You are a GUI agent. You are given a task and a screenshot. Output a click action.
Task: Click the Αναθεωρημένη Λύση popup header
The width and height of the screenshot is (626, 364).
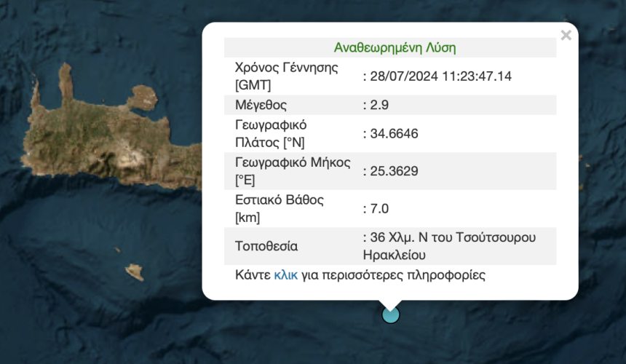tap(395, 48)
